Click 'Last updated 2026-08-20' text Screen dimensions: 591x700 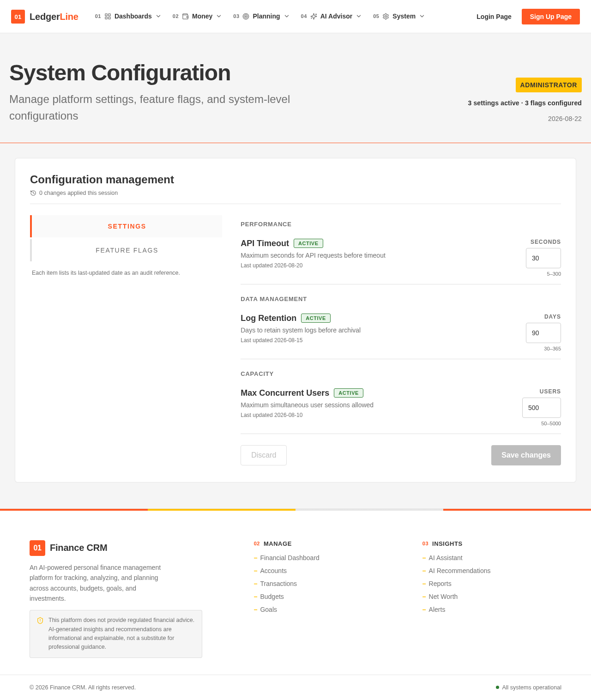point(271,266)
